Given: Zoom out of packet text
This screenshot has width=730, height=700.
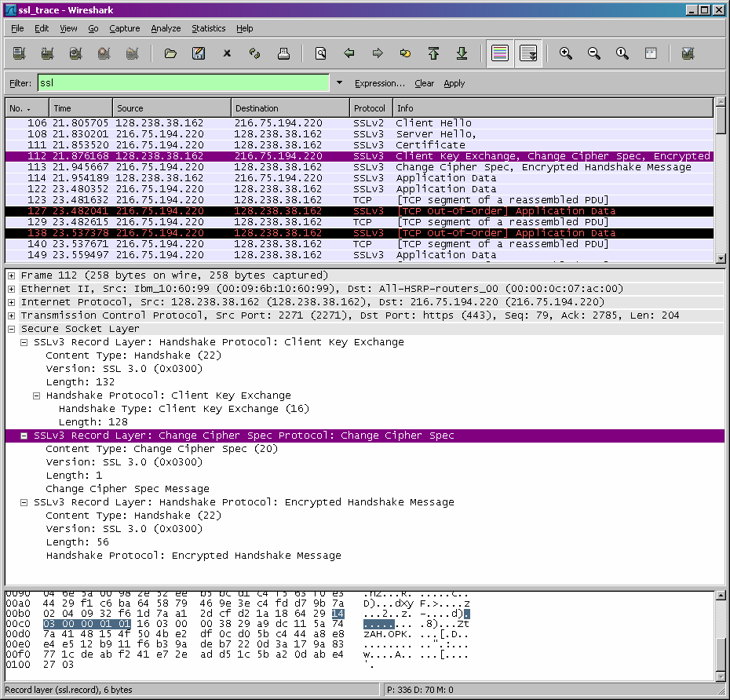Looking at the screenshot, I should [594, 53].
